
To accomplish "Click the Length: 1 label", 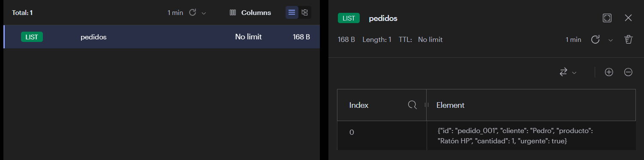I will pyautogui.click(x=377, y=40).
